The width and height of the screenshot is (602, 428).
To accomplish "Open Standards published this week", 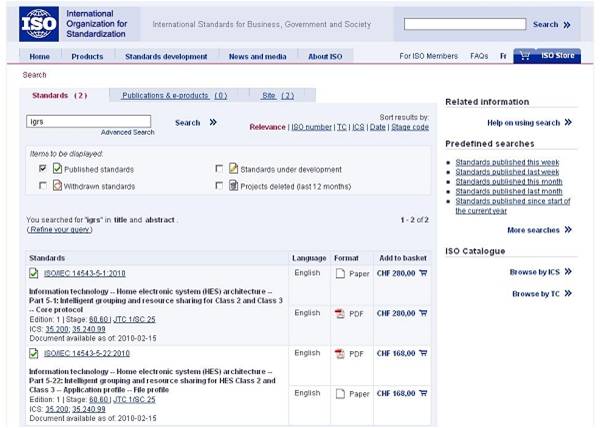I will click(x=507, y=162).
